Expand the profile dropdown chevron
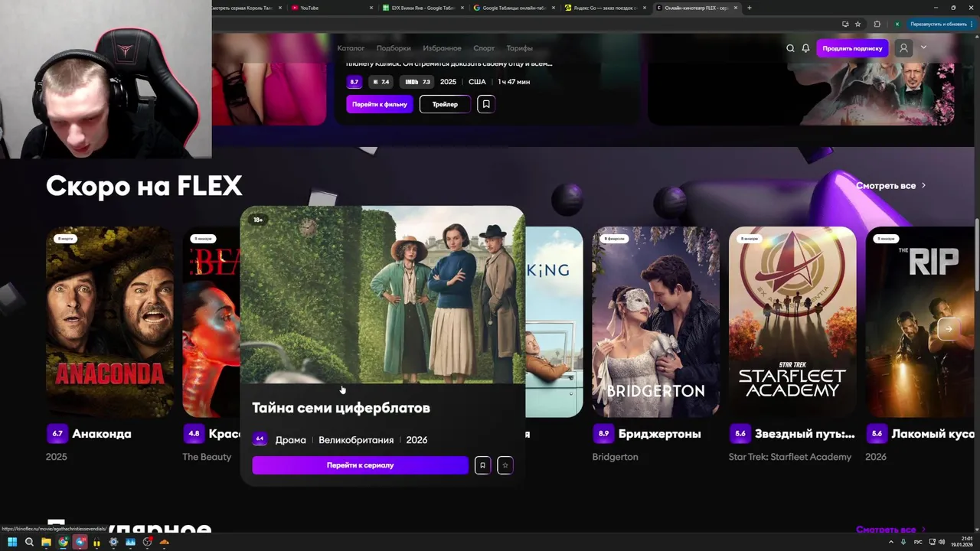 [923, 47]
